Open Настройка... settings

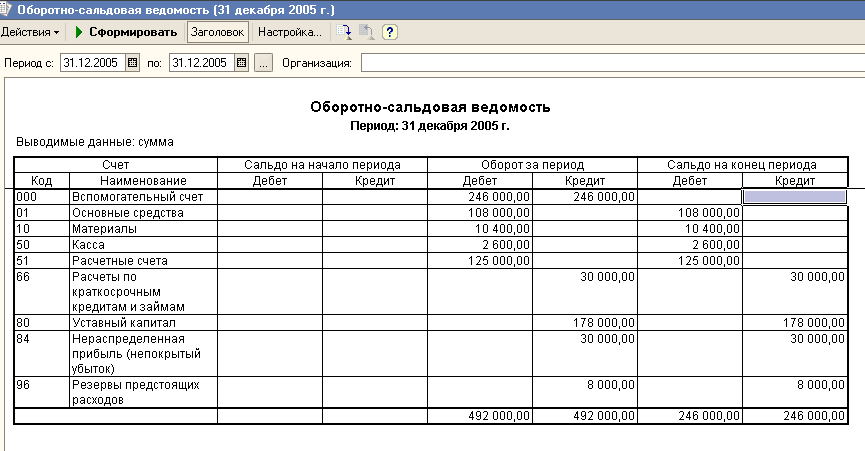click(x=290, y=32)
